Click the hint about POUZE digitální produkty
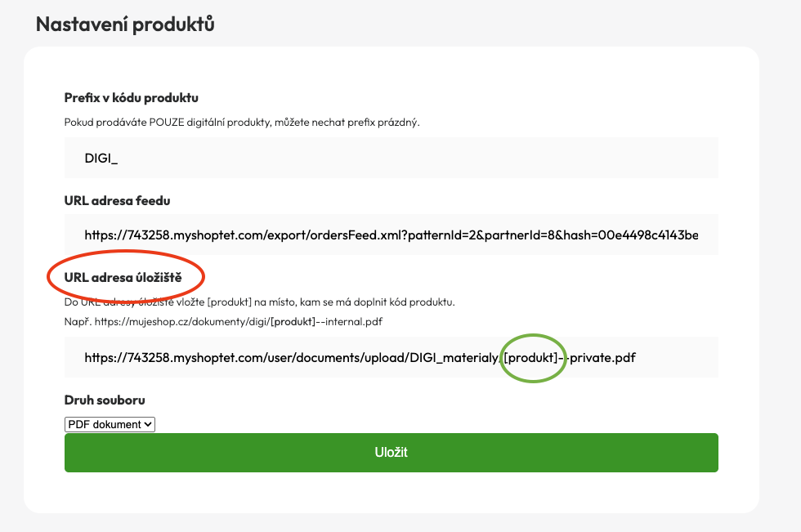The height and width of the screenshot is (532, 801). (241, 123)
